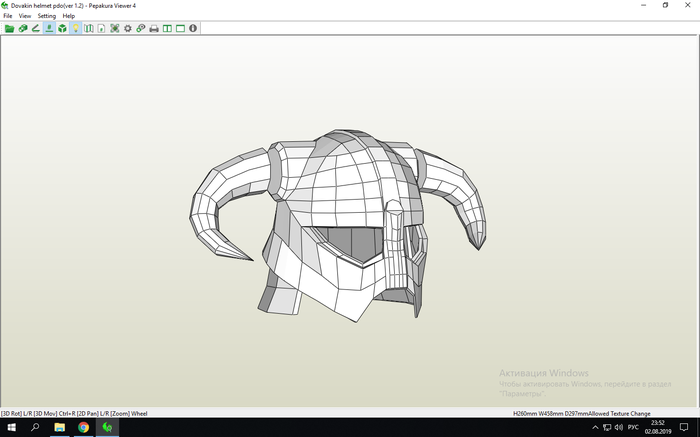
Task: Click the printer icon in toolbar
Action: [153, 28]
